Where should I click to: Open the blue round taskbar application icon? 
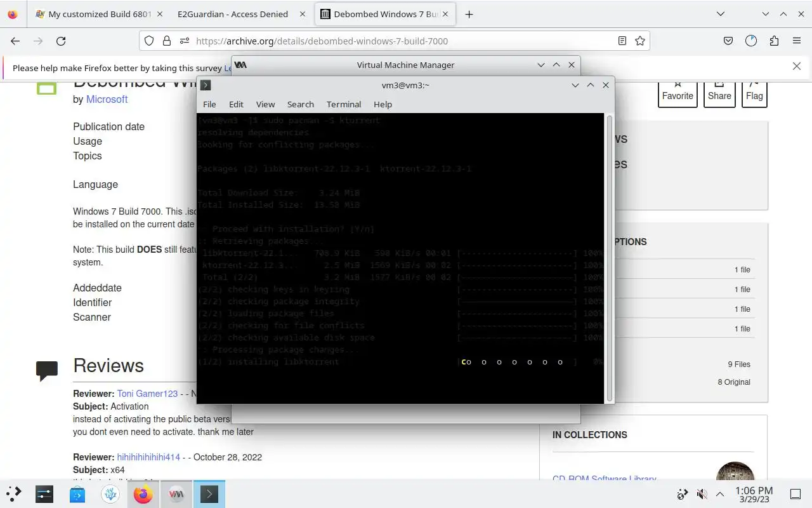(x=110, y=493)
